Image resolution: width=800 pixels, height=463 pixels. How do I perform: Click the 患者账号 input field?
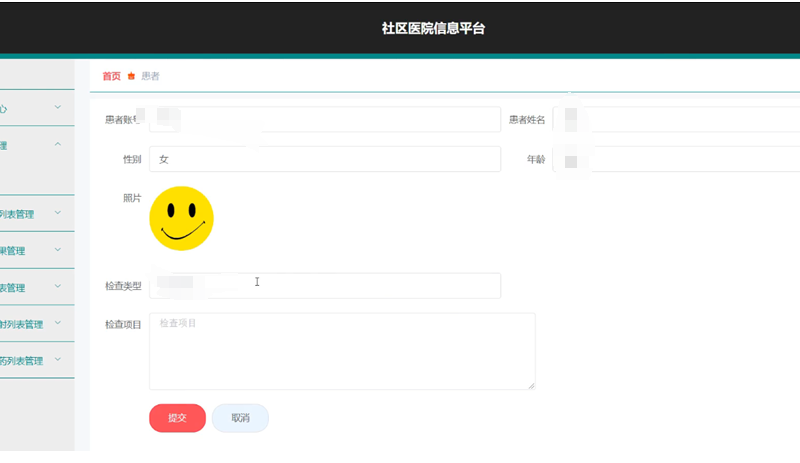tap(324, 120)
